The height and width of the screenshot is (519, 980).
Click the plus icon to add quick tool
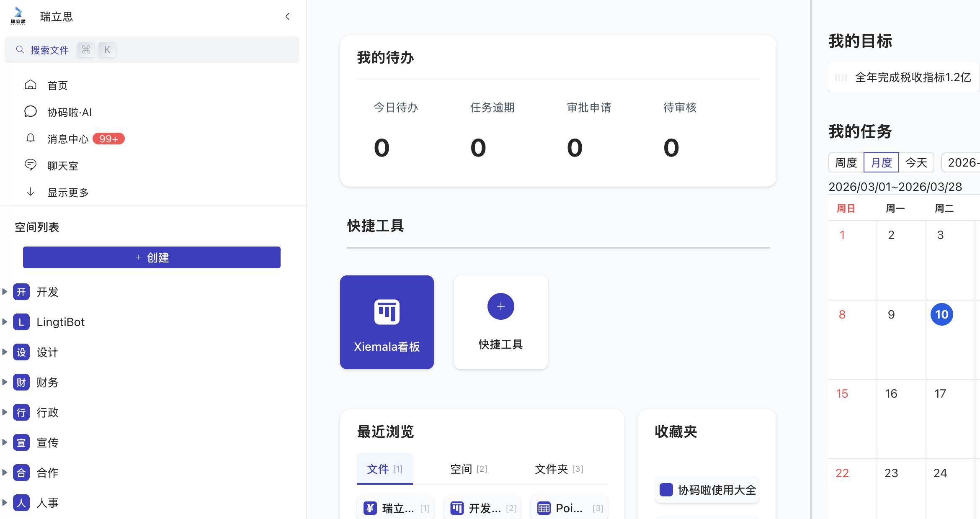tap(500, 306)
